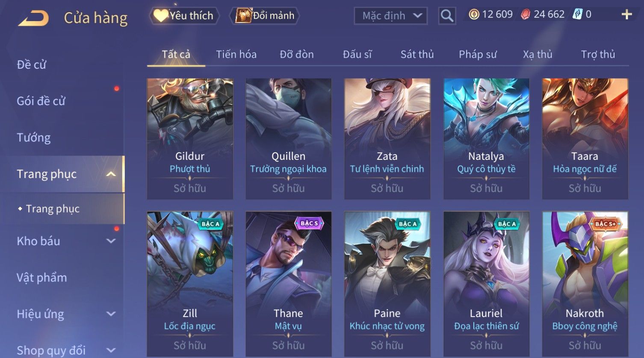Open the Mặc định sort dropdown
This screenshot has width=644, height=358.
391,16
